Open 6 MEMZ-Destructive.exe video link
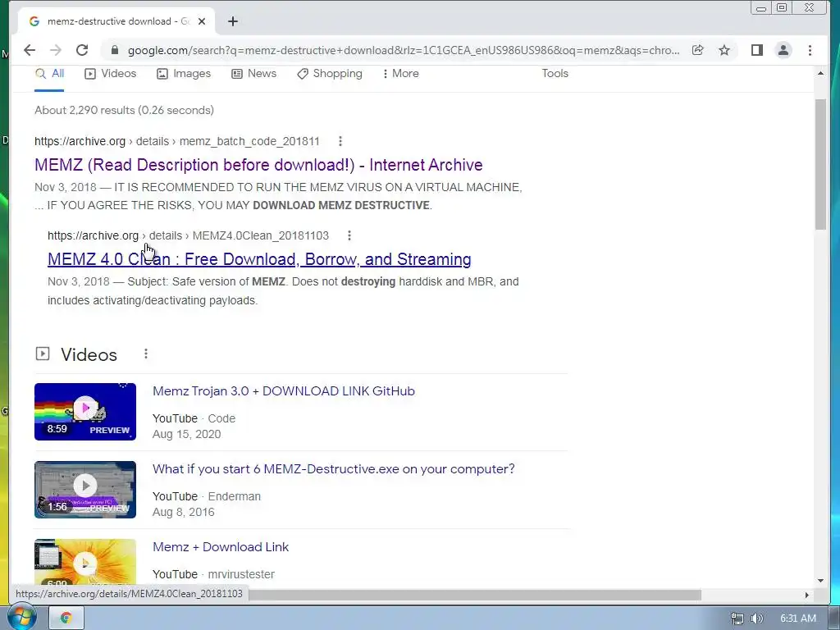 coord(333,469)
